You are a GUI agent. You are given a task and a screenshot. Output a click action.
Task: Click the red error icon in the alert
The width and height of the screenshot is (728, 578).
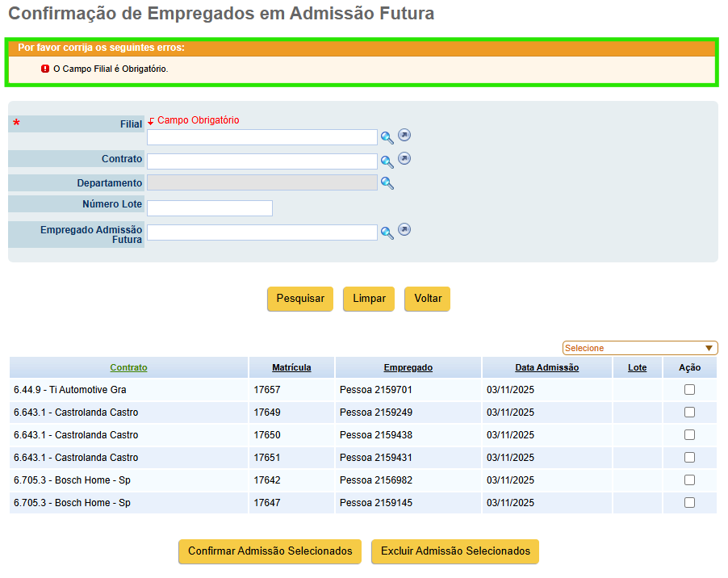point(45,69)
